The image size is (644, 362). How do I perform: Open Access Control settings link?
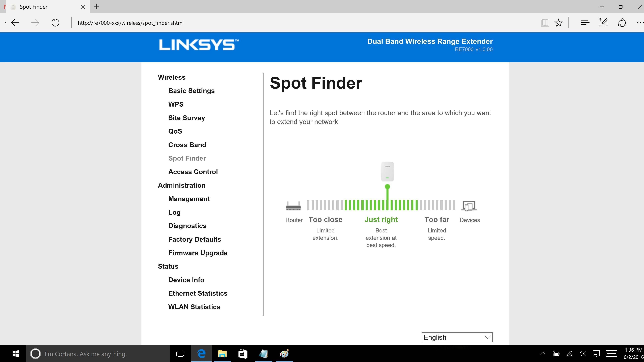click(x=193, y=172)
